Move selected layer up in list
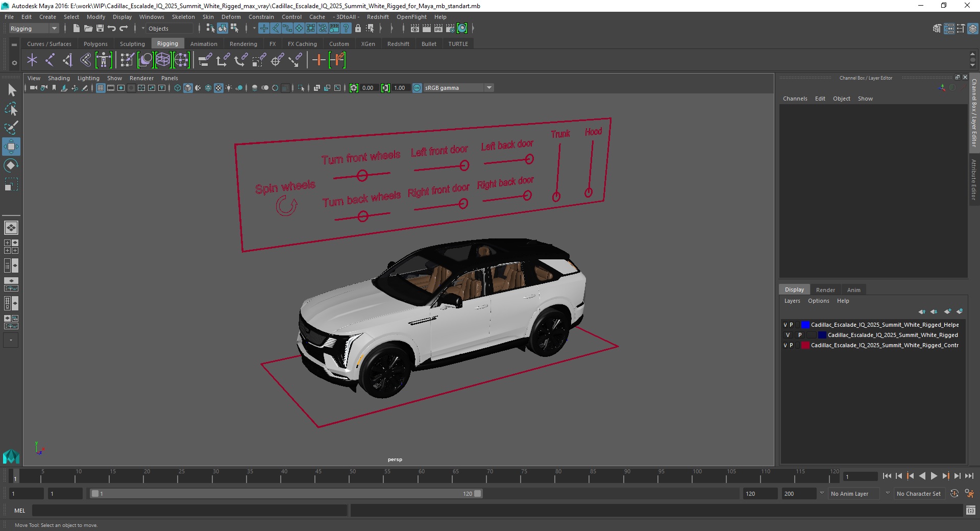Viewport: 980px width, 531px height. point(922,311)
